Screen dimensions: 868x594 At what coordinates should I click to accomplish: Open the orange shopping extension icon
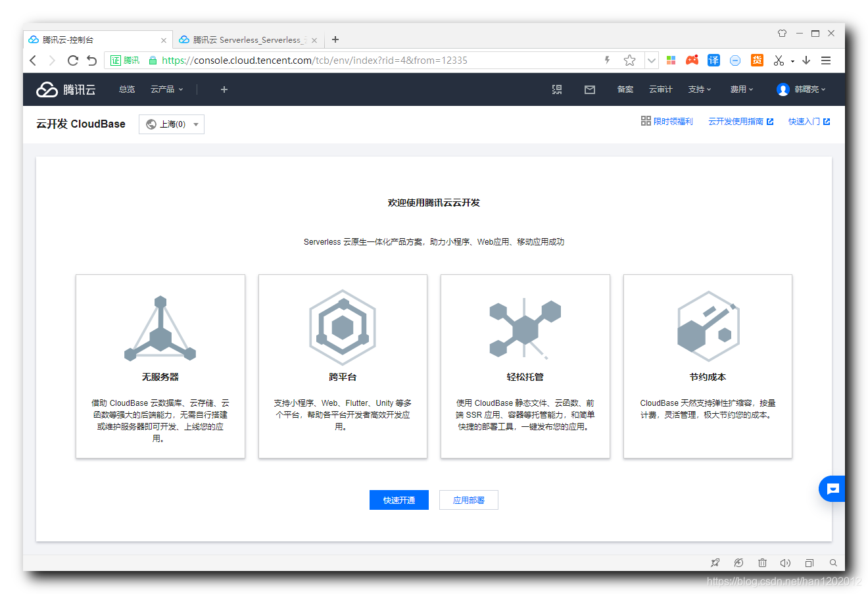pos(757,61)
